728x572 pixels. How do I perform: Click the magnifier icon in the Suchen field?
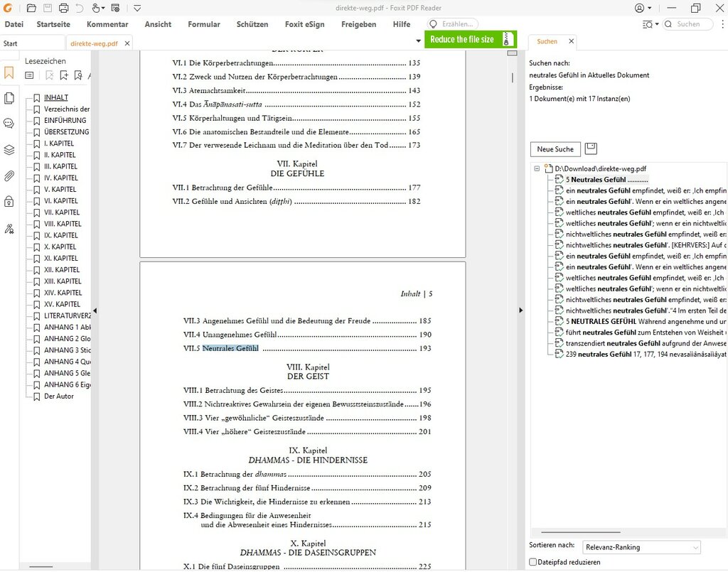point(668,24)
